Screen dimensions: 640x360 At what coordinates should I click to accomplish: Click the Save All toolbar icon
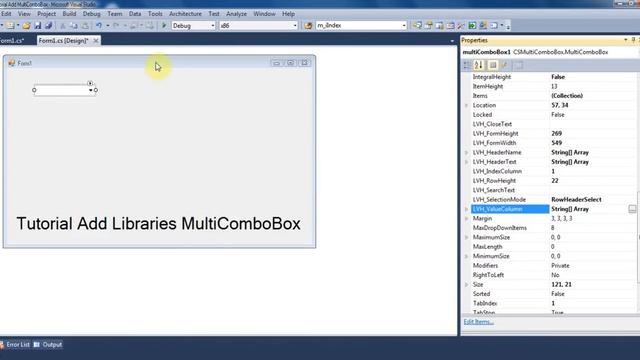(49, 26)
